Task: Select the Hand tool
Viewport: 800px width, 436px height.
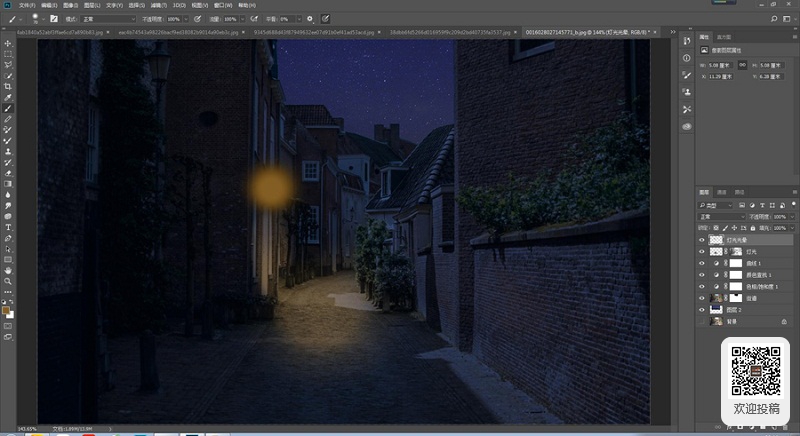Action: [x=8, y=271]
